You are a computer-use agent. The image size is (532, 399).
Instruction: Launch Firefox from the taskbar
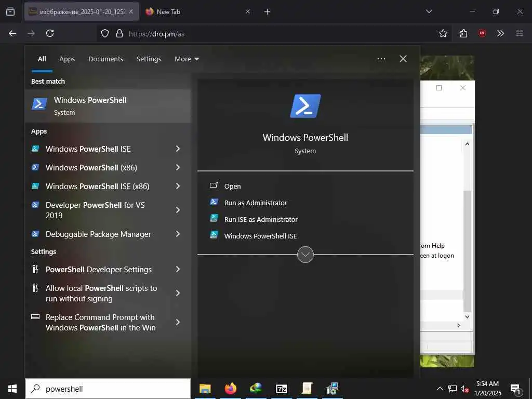click(x=230, y=389)
